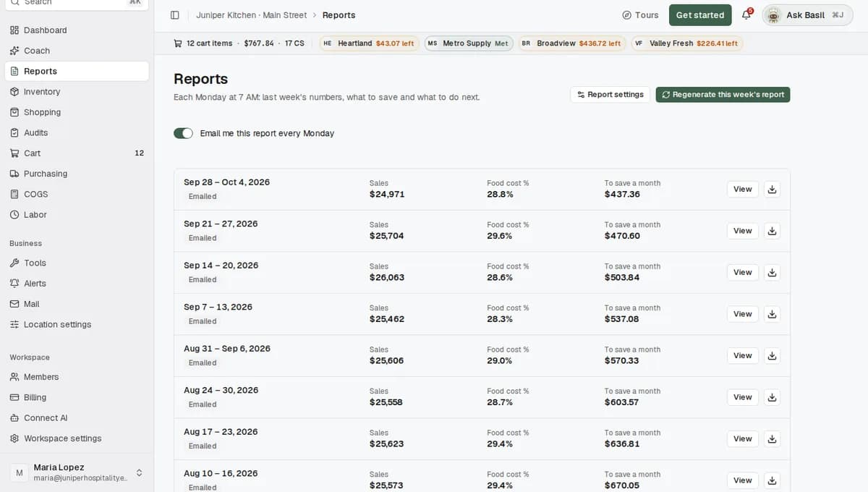Go to Purchasing
Viewport: 868px width, 492px height.
coord(77,174)
